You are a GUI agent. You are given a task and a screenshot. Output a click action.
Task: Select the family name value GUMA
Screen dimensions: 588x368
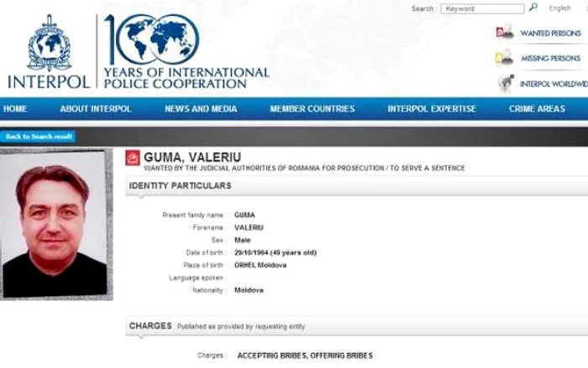pos(244,215)
